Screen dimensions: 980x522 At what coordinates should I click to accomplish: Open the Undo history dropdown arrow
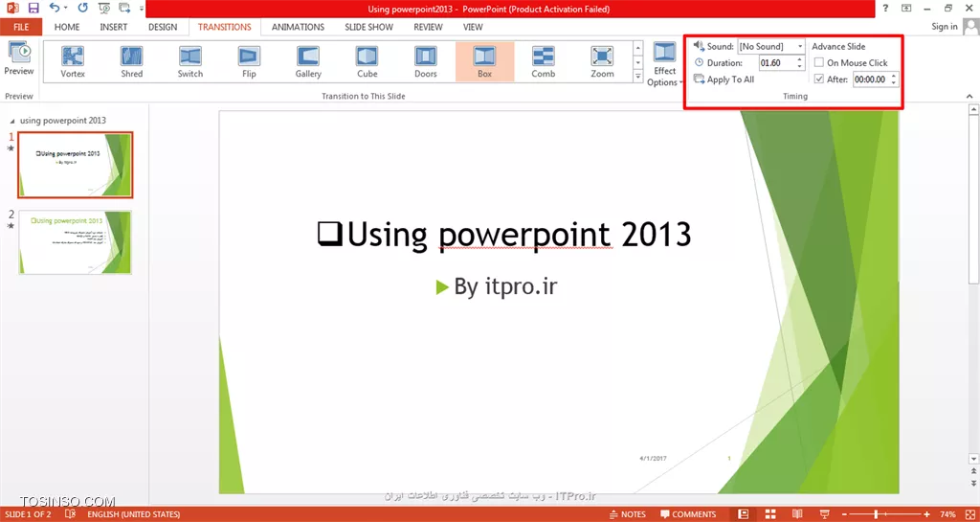click(x=66, y=9)
